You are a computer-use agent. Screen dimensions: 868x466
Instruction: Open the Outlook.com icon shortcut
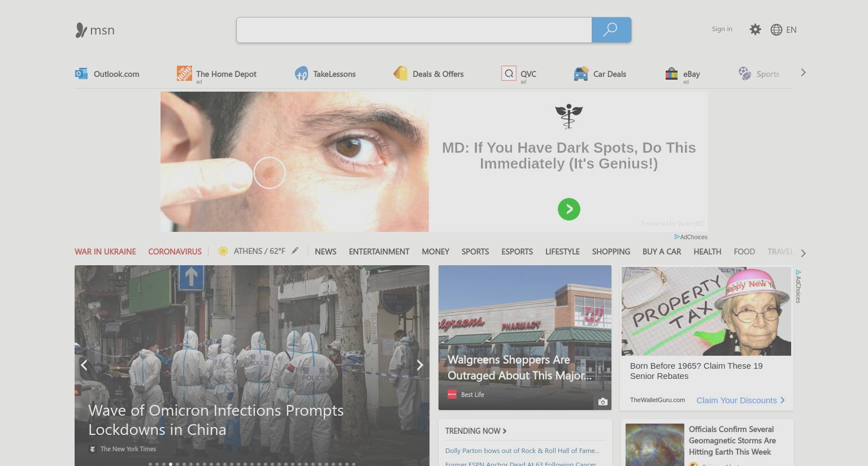[x=81, y=74]
